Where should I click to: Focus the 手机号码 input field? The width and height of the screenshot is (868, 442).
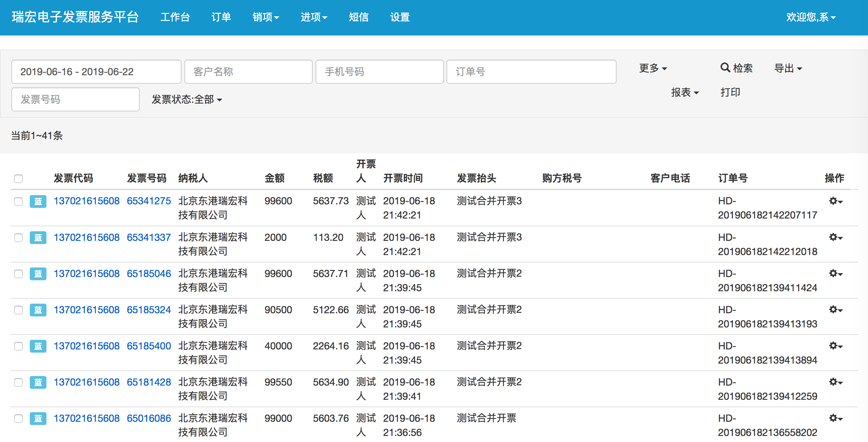click(380, 72)
